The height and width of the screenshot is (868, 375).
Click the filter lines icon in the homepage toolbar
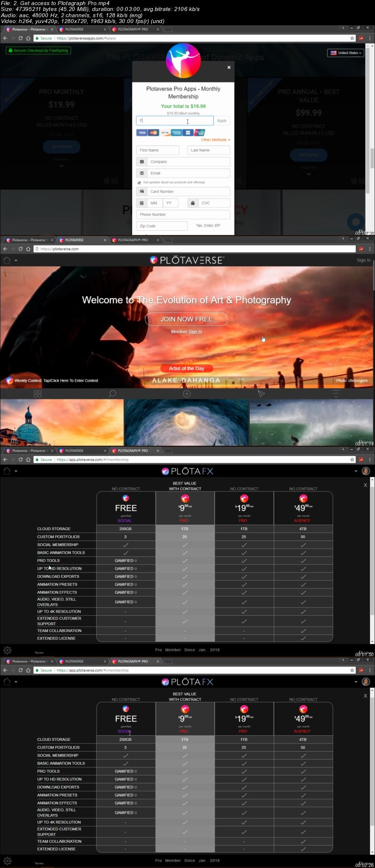(335, 394)
